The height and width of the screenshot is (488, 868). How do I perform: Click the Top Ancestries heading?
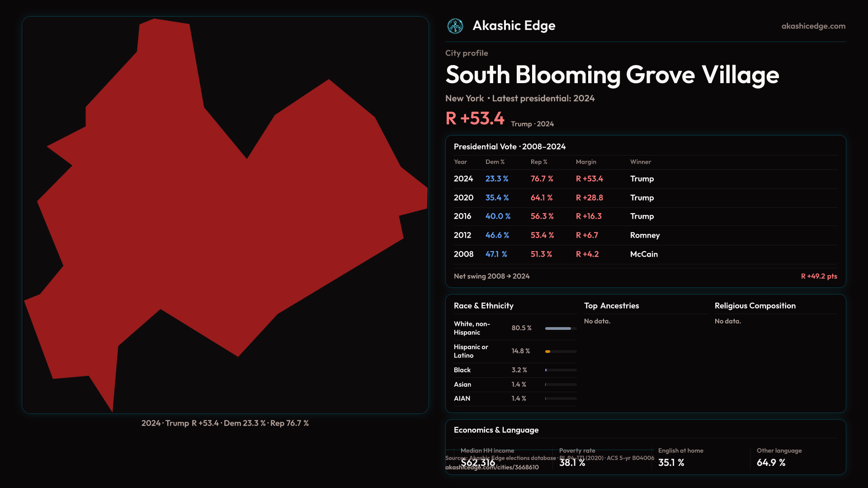(611, 306)
